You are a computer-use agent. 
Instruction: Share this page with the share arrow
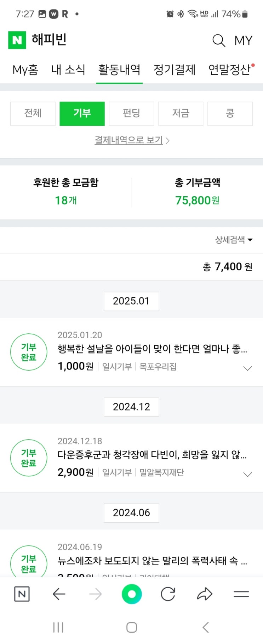(x=204, y=594)
